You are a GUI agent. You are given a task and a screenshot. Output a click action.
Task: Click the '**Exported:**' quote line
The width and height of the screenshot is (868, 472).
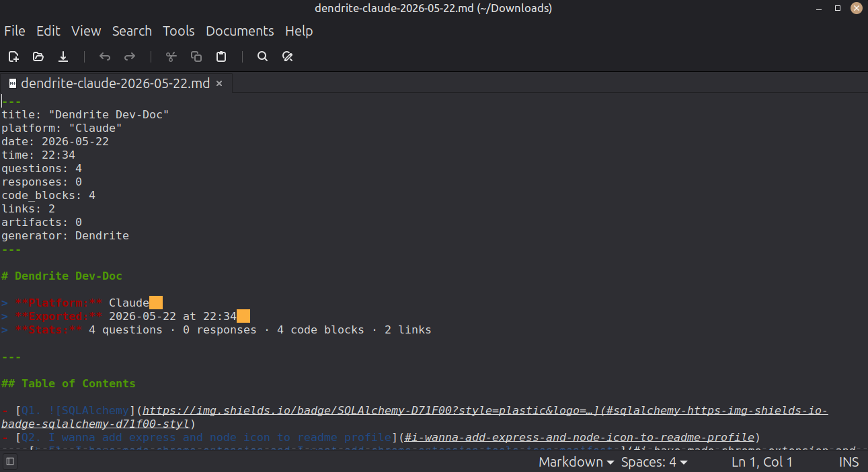point(126,316)
